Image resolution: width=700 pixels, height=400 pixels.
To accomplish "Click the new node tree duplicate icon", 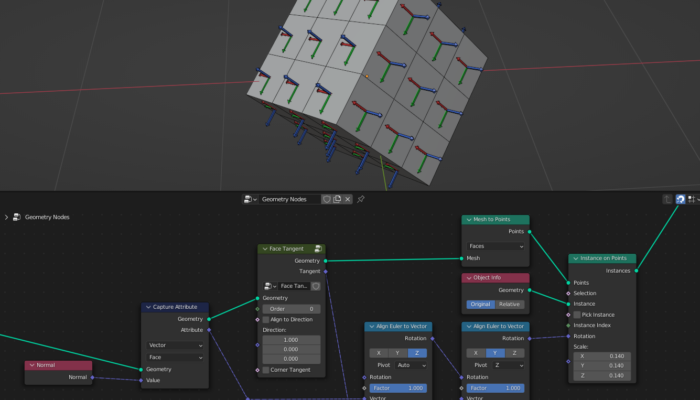I will 337,200.
